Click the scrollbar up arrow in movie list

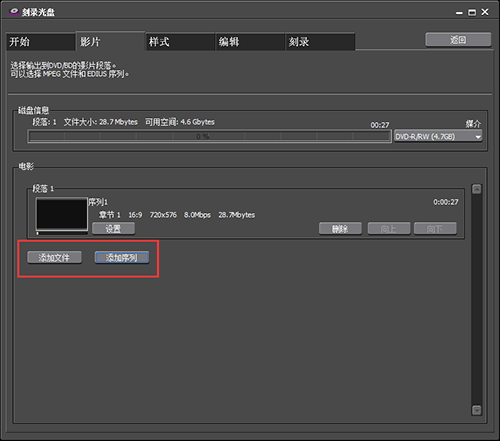coord(477,189)
